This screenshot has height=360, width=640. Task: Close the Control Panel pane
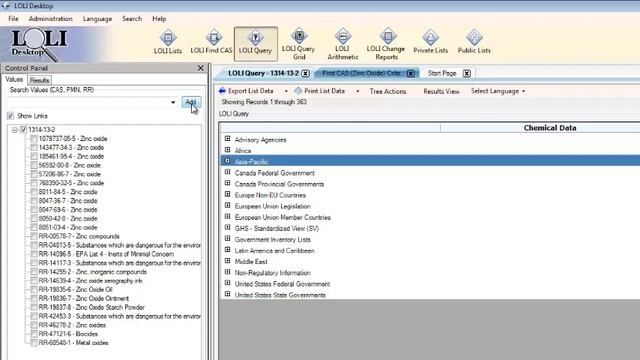(200, 68)
